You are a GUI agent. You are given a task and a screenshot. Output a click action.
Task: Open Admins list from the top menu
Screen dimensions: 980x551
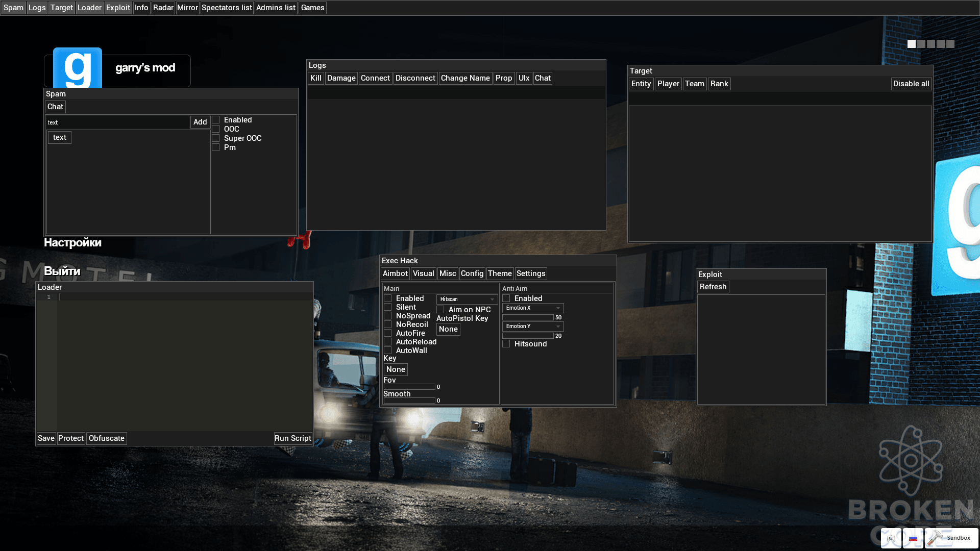click(276, 8)
